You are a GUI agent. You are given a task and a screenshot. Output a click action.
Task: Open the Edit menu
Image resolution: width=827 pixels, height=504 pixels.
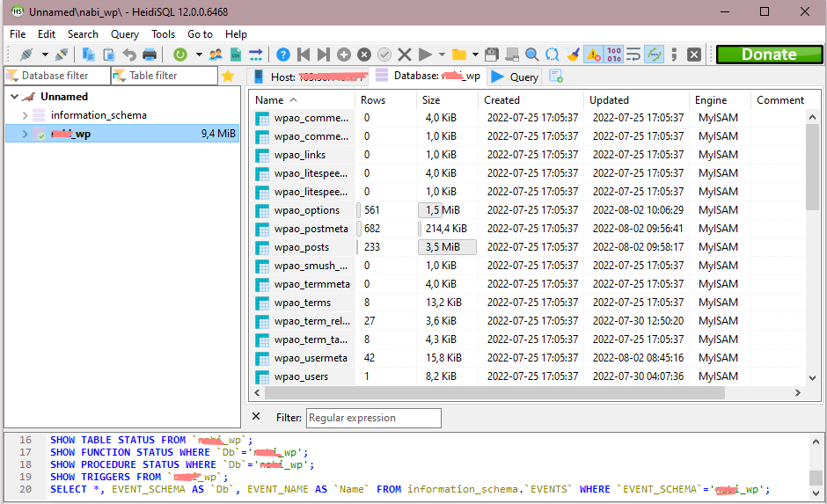pos(47,33)
